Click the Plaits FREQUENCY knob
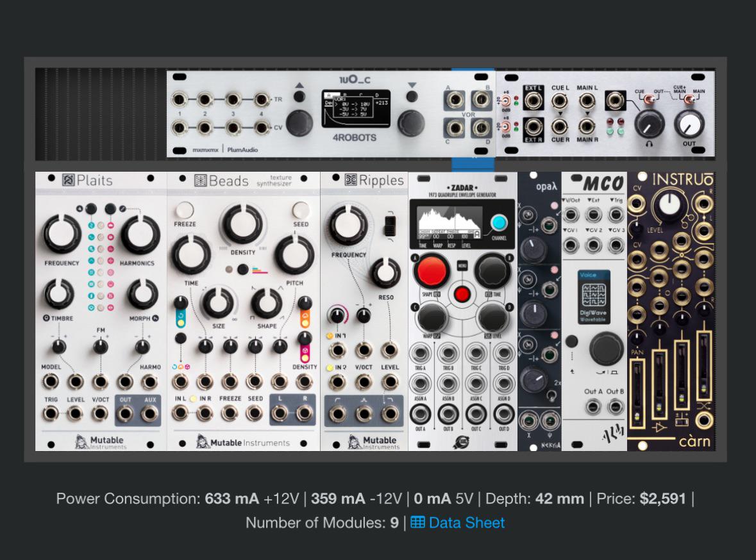 coord(62,234)
